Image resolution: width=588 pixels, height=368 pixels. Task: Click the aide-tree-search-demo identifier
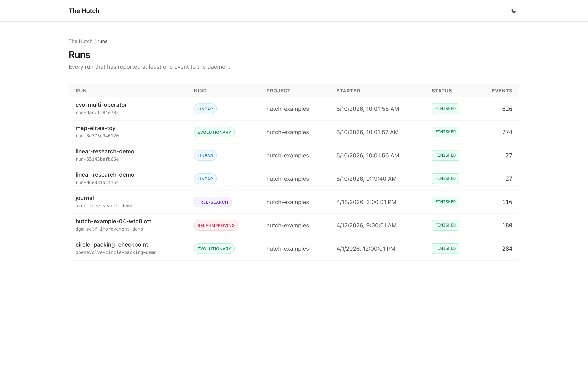click(x=104, y=206)
